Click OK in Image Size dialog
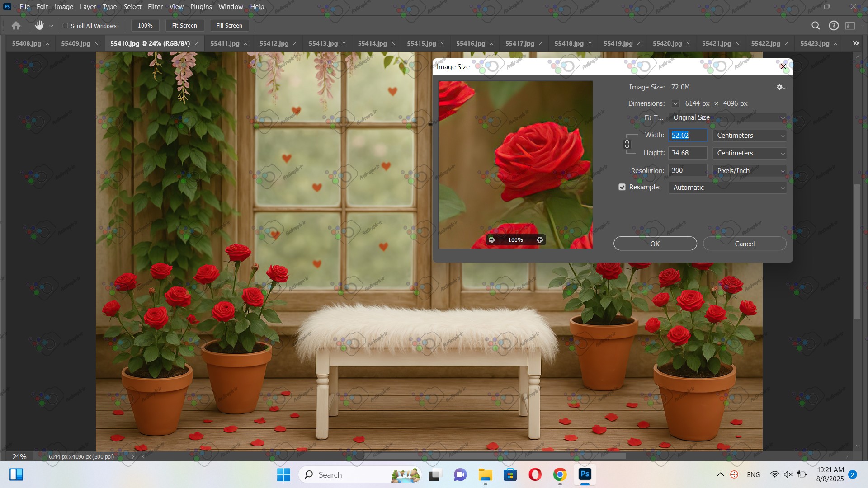This screenshot has height=488, width=868. 655,244
